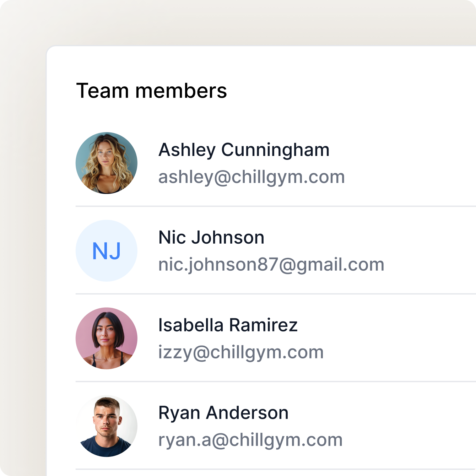Click the Isabella Ramirez name
This screenshot has width=476, height=476.
click(x=228, y=325)
